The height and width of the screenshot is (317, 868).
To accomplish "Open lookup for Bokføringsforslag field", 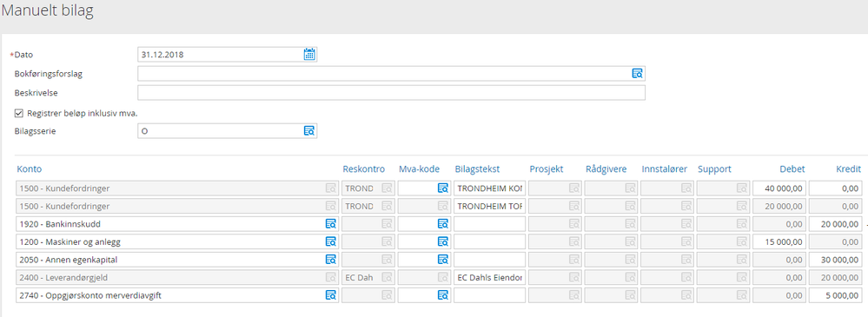I will pyautogui.click(x=637, y=74).
